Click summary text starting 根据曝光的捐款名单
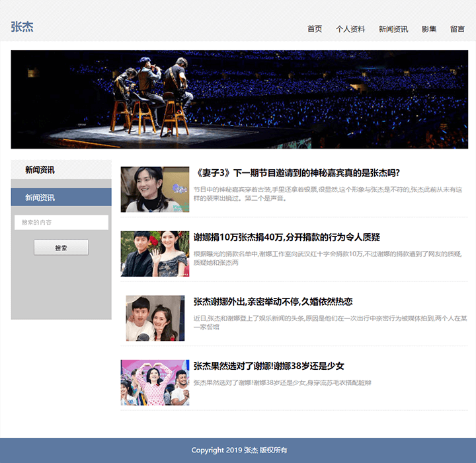The height and width of the screenshot is (463, 476). [x=328, y=258]
